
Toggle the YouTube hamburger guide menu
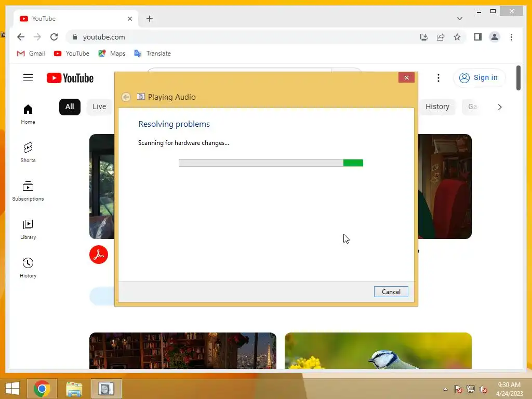[x=28, y=78]
